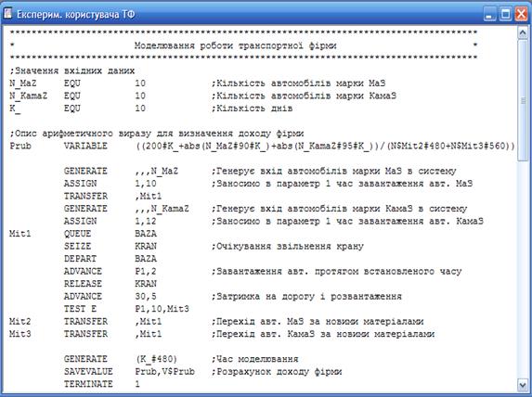Click the scrollbar down arrow

[523, 385]
